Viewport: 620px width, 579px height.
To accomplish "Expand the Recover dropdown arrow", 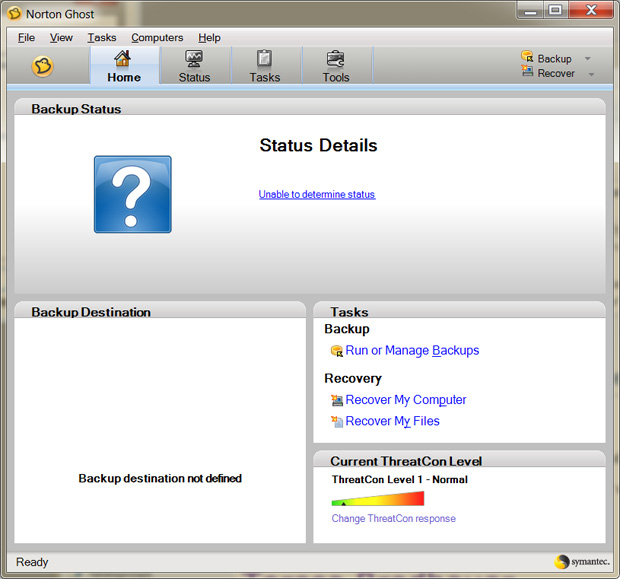I will (x=591, y=74).
